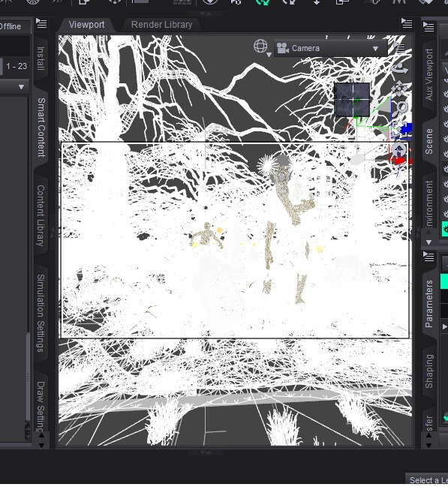Select the zoom magnifier camera control

pos(401,109)
